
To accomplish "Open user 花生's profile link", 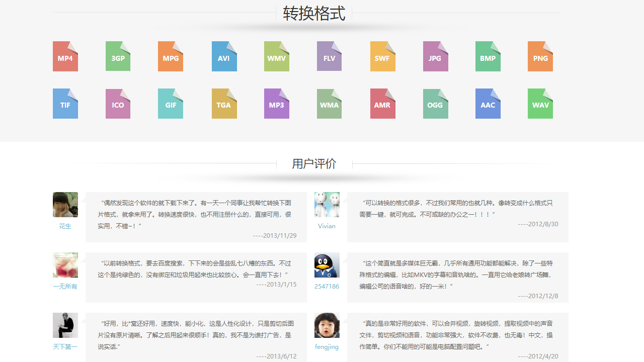I will [65, 226].
